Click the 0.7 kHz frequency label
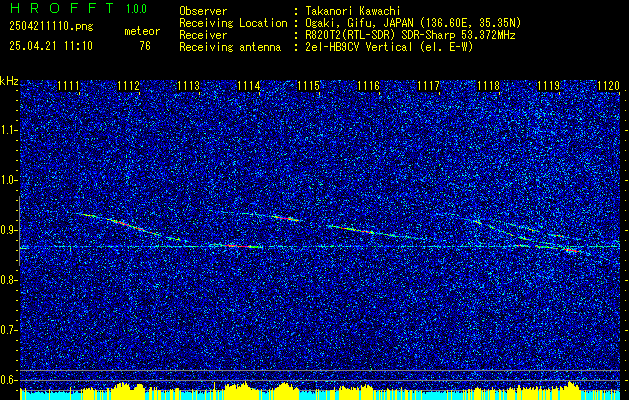629x400 pixels. coord(8,330)
